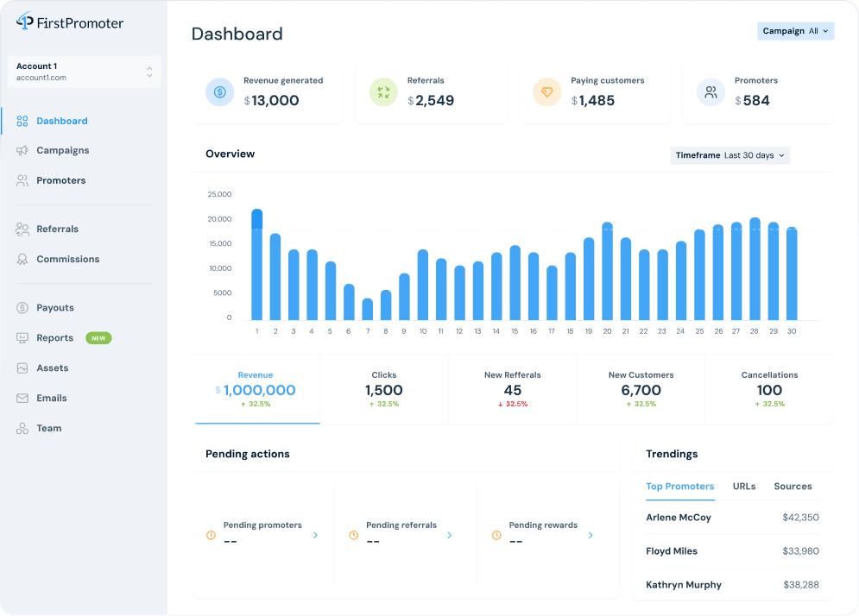The height and width of the screenshot is (616, 859).
Task: Go to Dashboard in the sidebar
Action: [62, 121]
